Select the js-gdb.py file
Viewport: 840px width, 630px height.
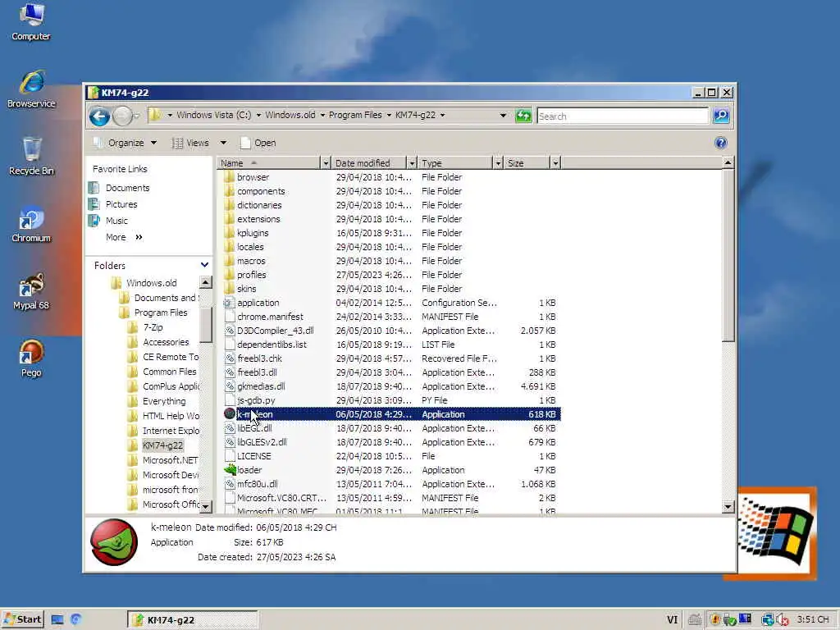tap(256, 400)
